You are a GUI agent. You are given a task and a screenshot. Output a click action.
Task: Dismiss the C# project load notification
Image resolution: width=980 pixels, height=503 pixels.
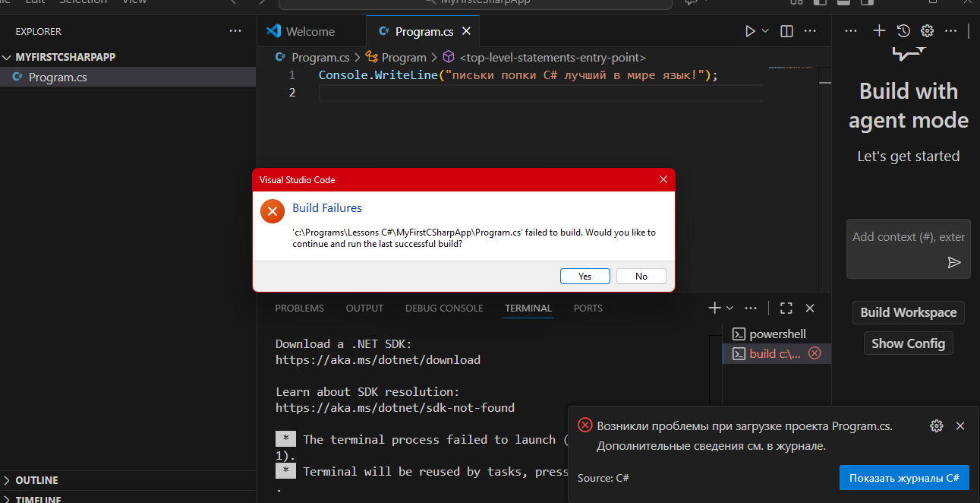coord(960,425)
